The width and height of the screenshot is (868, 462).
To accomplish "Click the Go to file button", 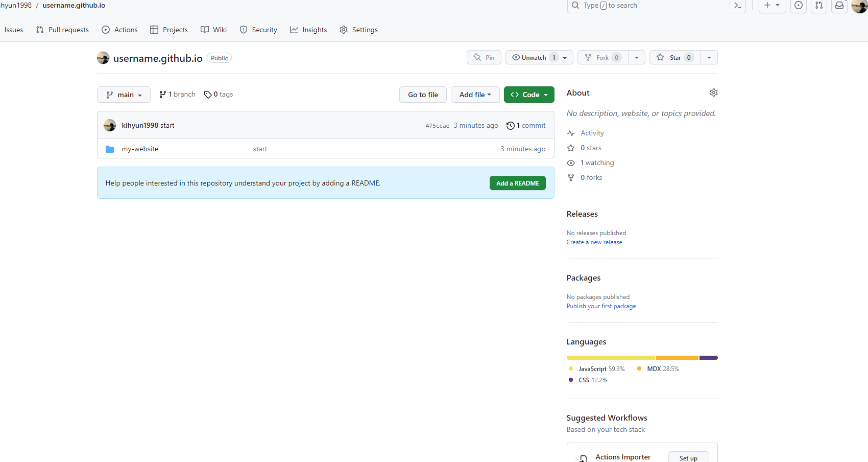I will coord(423,95).
